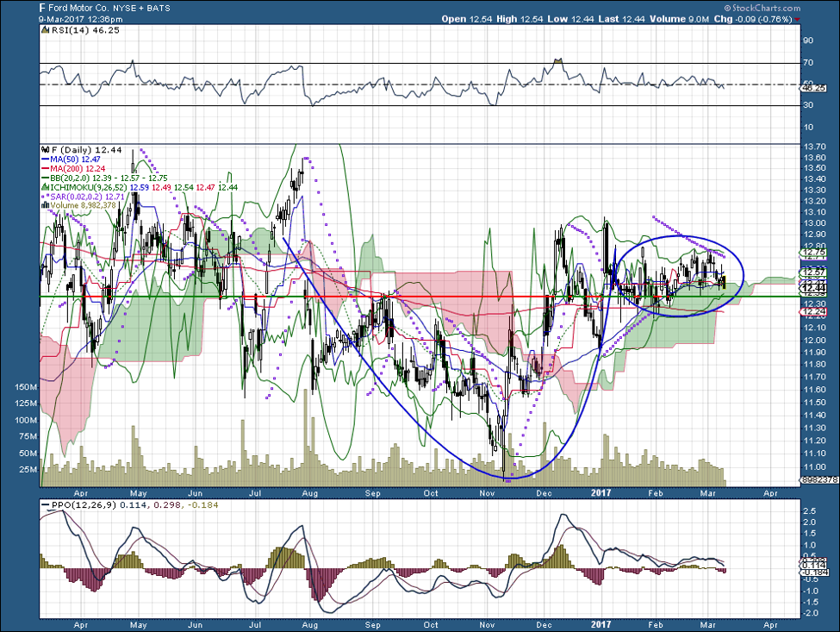Click the red down arrow beside Chg

[x=798, y=19]
